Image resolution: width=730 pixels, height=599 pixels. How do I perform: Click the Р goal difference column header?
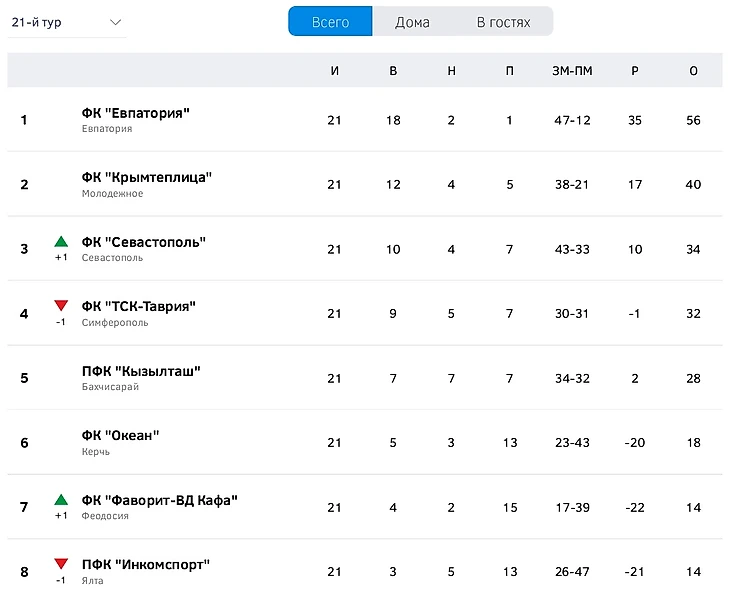(x=635, y=70)
